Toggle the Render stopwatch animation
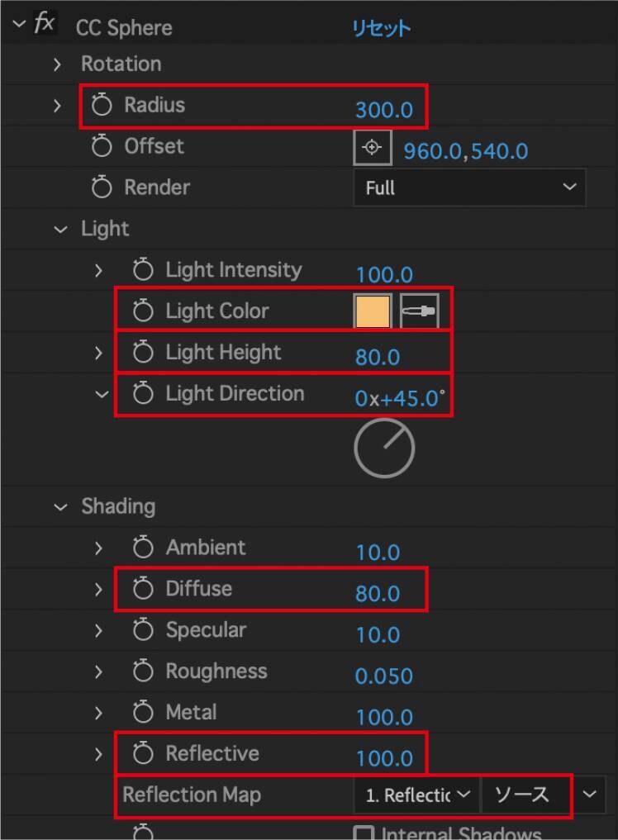This screenshot has height=840, width=618. coord(102,188)
